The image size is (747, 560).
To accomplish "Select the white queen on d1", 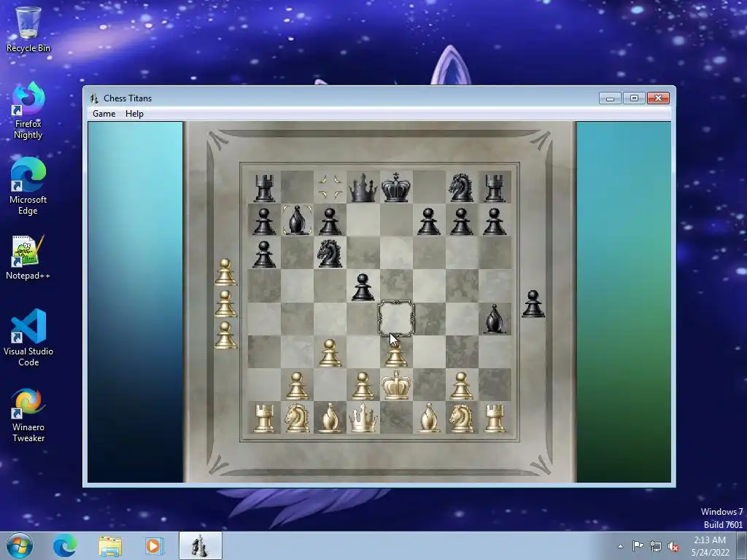I will (x=363, y=418).
